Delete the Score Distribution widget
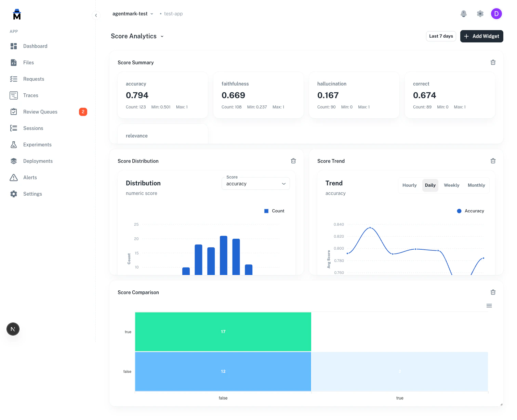The width and height of the screenshot is (517, 420). (293, 161)
